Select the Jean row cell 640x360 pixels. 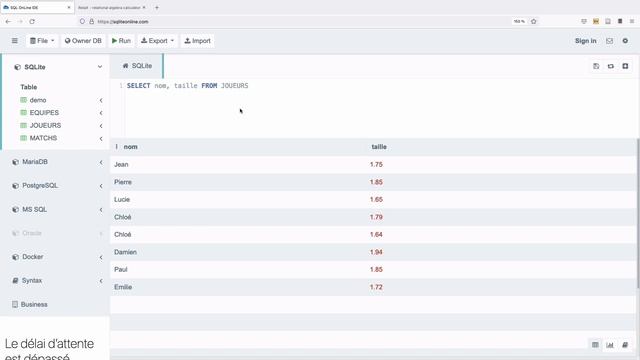tap(121, 164)
